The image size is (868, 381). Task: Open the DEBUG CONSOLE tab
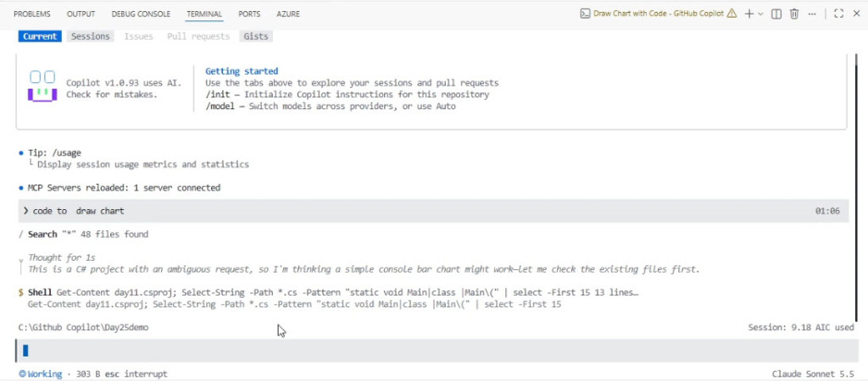[141, 14]
